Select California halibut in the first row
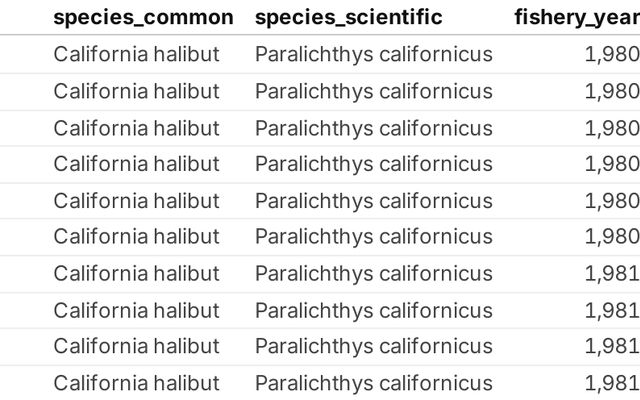 coord(136,54)
